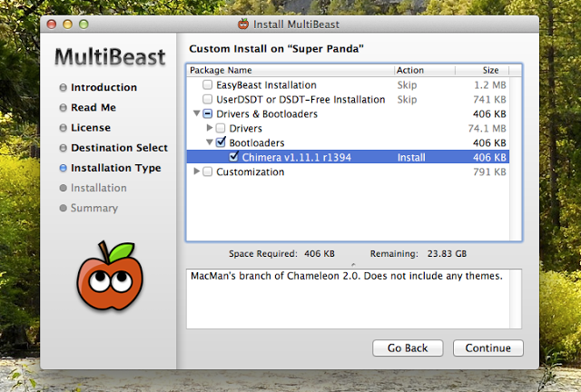Image resolution: width=581 pixels, height=392 pixels.
Task: Click the Introduction step bullet
Action: click(63, 87)
